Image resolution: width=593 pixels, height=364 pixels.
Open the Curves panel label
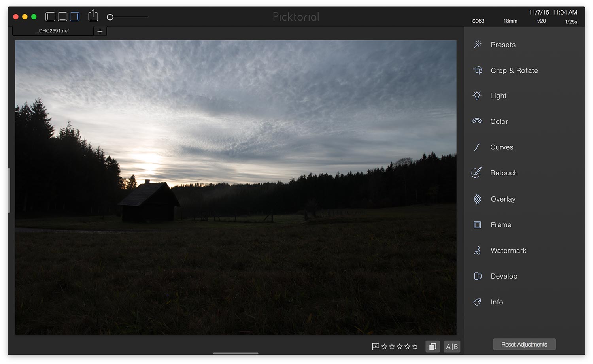pos(502,147)
